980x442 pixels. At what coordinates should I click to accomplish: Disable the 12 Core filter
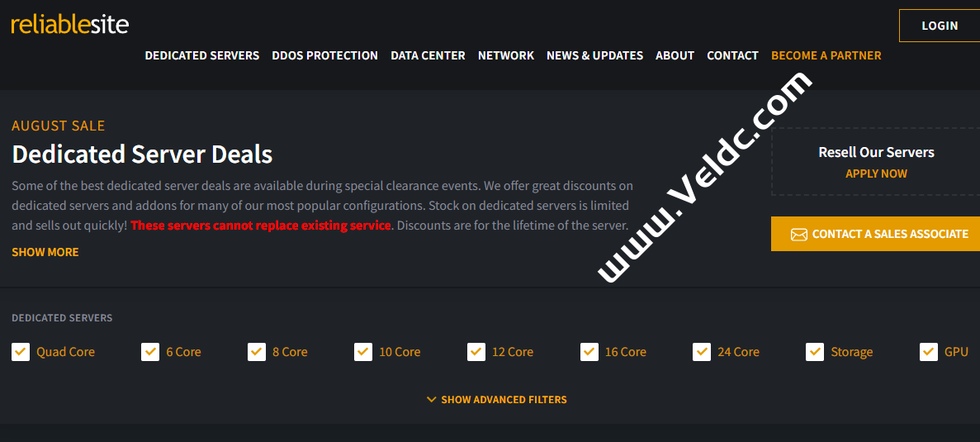coord(476,352)
